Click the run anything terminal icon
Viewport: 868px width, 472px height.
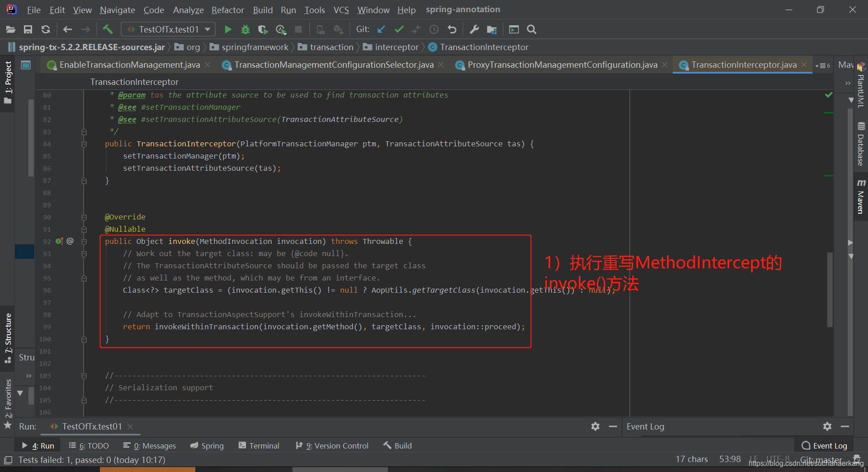(514, 30)
